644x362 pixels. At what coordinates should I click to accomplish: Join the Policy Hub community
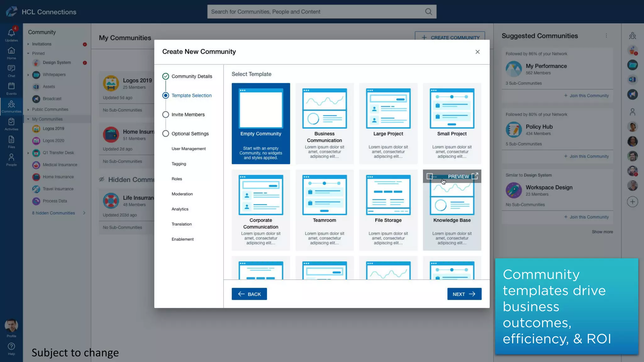(586, 156)
